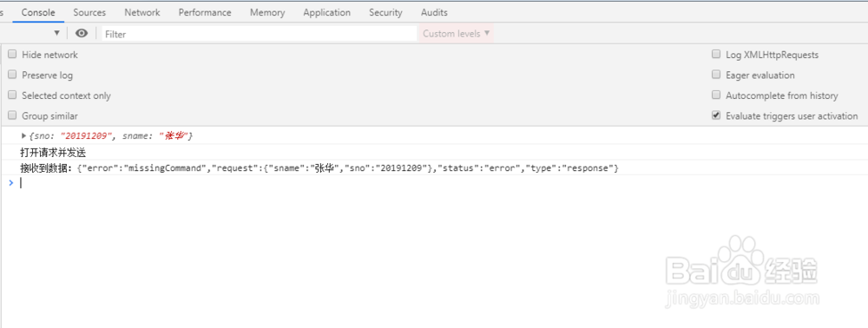Viewport: 868px width, 328px height.
Task: Open the Security tab
Action: (385, 12)
